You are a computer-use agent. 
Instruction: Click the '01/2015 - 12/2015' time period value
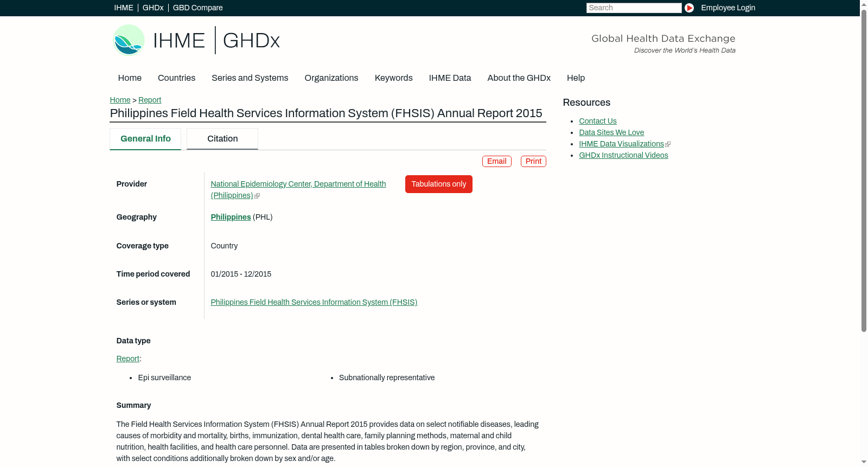point(241,274)
